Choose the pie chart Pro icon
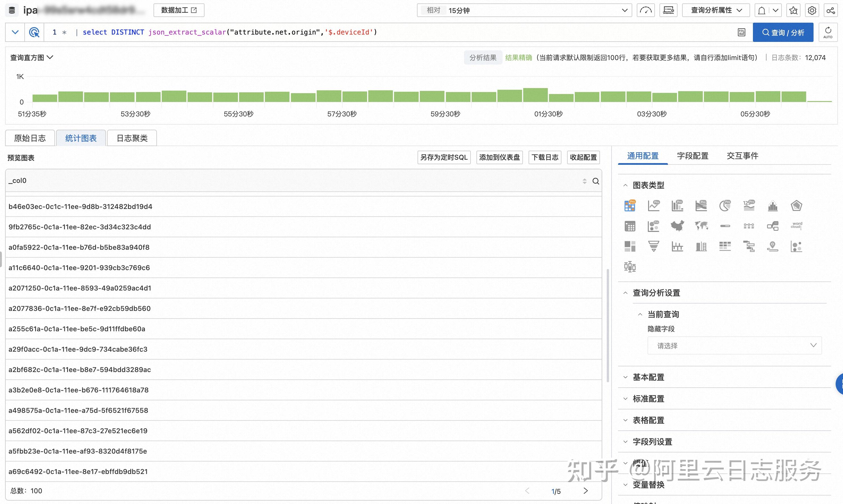The image size is (843, 504). click(725, 206)
